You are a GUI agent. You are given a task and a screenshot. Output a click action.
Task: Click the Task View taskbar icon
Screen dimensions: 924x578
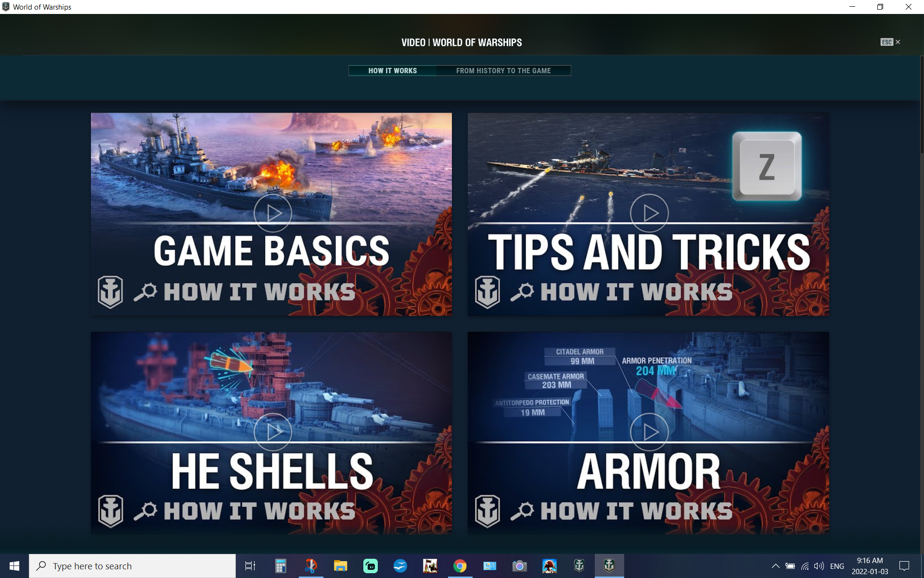tap(250, 566)
